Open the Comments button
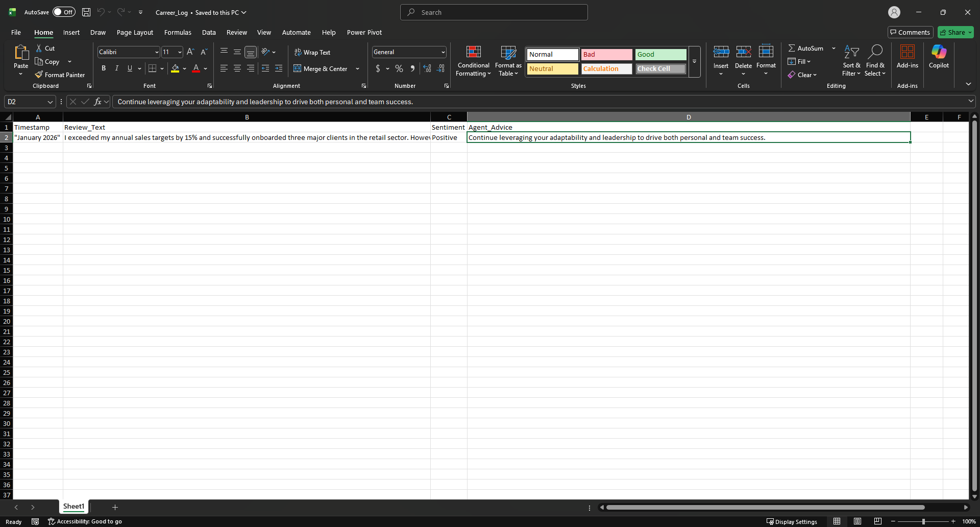Viewport: 980px width, 527px height. tap(910, 32)
